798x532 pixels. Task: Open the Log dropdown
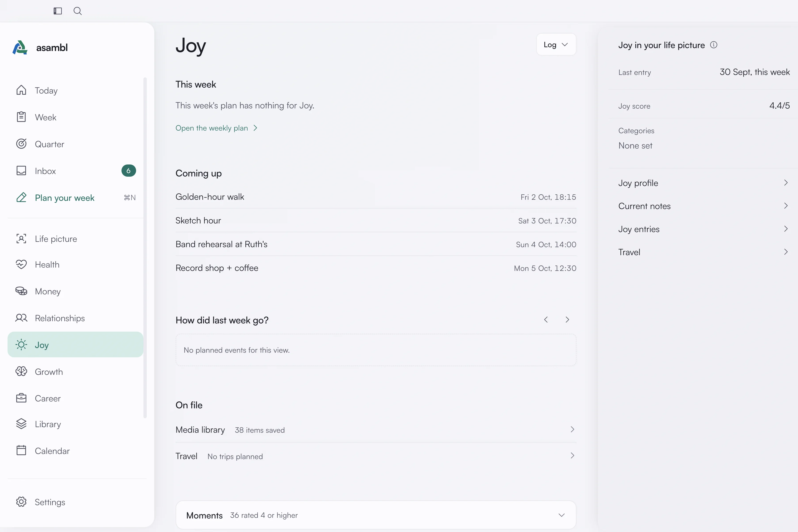click(x=556, y=45)
